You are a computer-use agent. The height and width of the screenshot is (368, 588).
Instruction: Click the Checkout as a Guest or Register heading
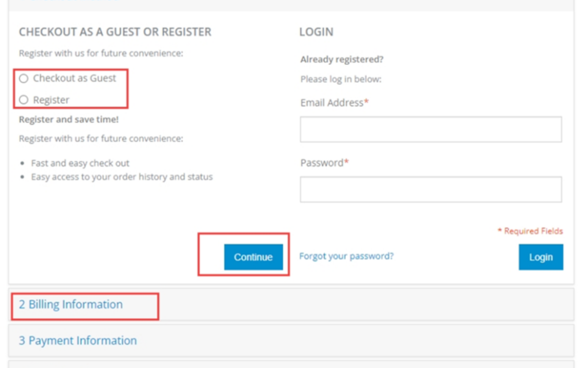tap(115, 32)
